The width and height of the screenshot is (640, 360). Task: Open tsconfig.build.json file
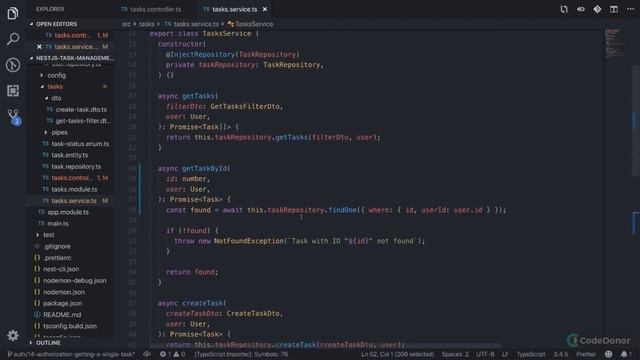click(70, 326)
